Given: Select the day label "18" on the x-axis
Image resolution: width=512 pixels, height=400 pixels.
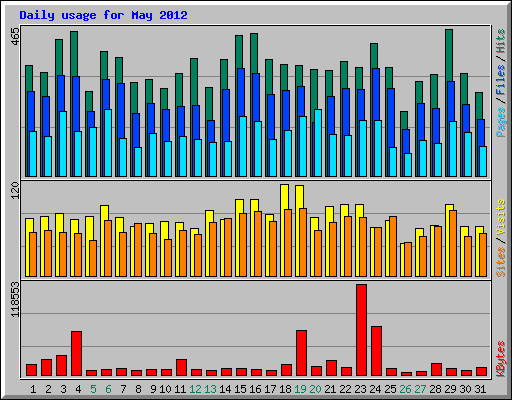Looking at the screenshot, I should (285, 389).
